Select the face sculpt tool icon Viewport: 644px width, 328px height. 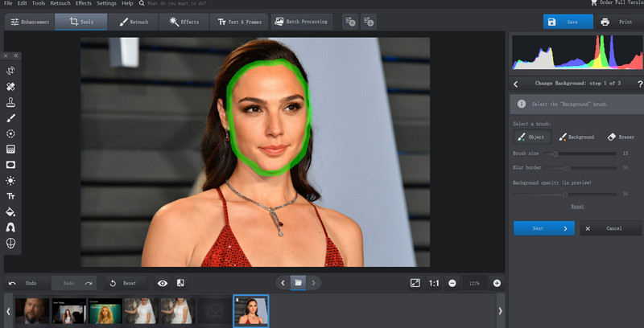coord(10,243)
